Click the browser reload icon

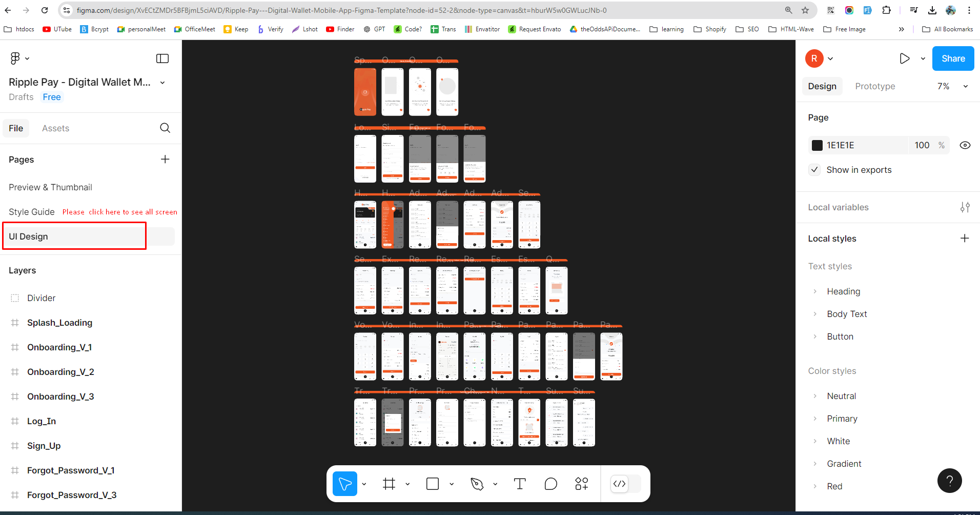coord(45,10)
